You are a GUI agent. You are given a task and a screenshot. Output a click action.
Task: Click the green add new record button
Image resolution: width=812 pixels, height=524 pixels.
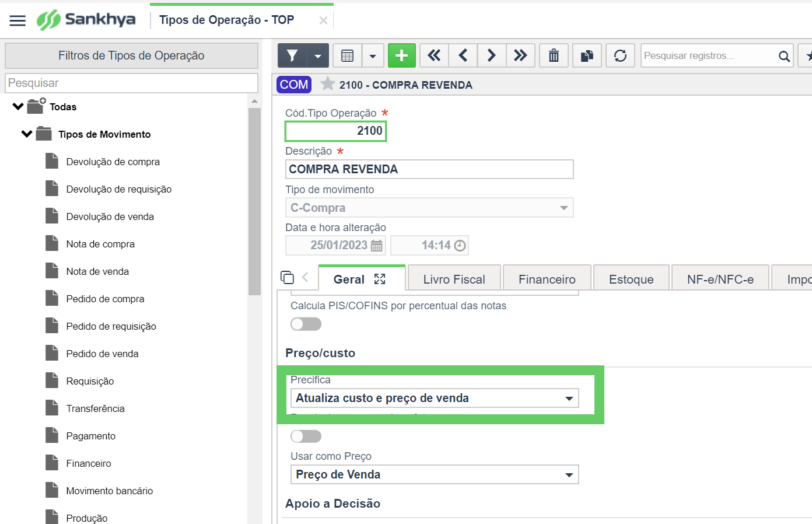pyautogui.click(x=401, y=55)
